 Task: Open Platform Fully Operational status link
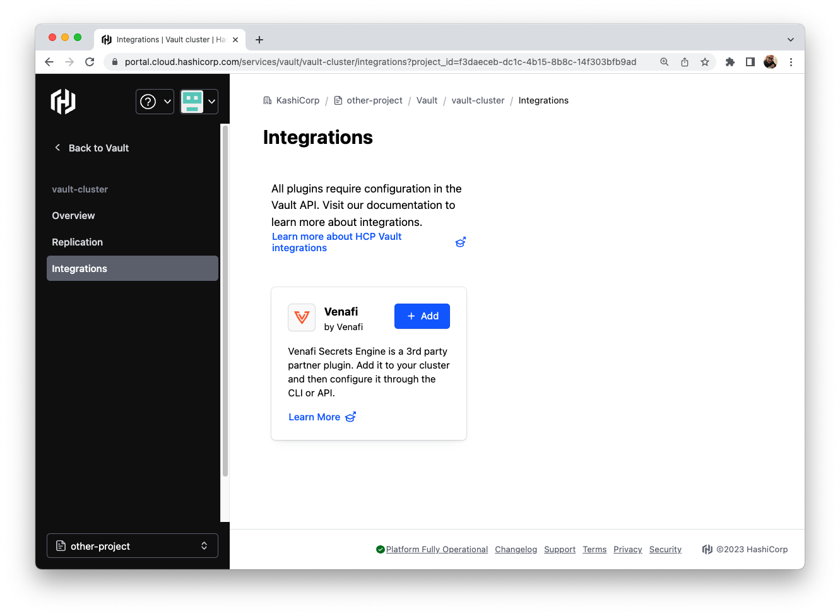437,550
